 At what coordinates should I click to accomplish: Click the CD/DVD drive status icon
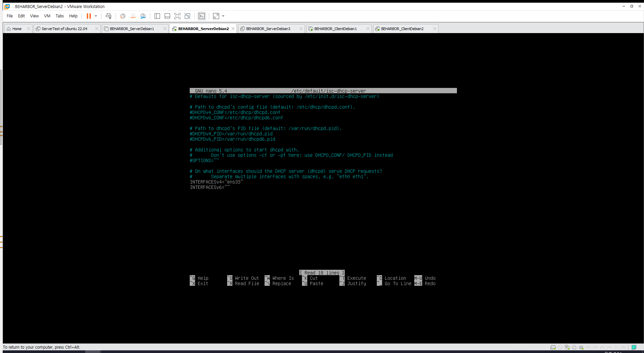tap(560, 347)
